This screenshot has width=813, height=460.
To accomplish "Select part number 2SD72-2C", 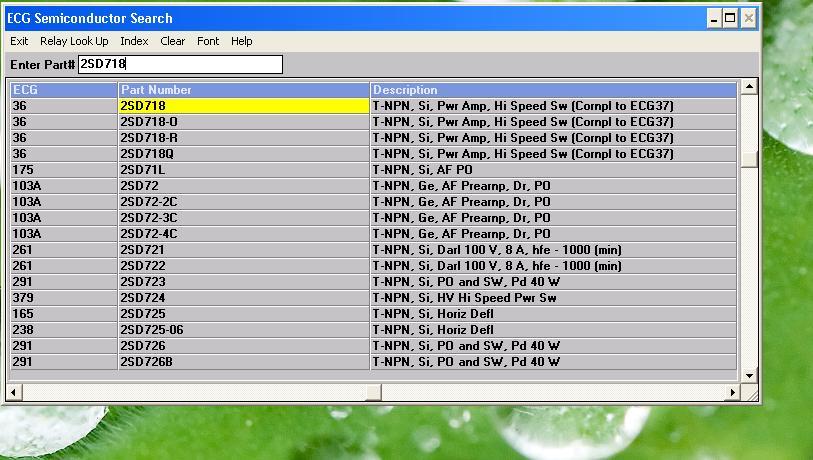I will 244,202.
